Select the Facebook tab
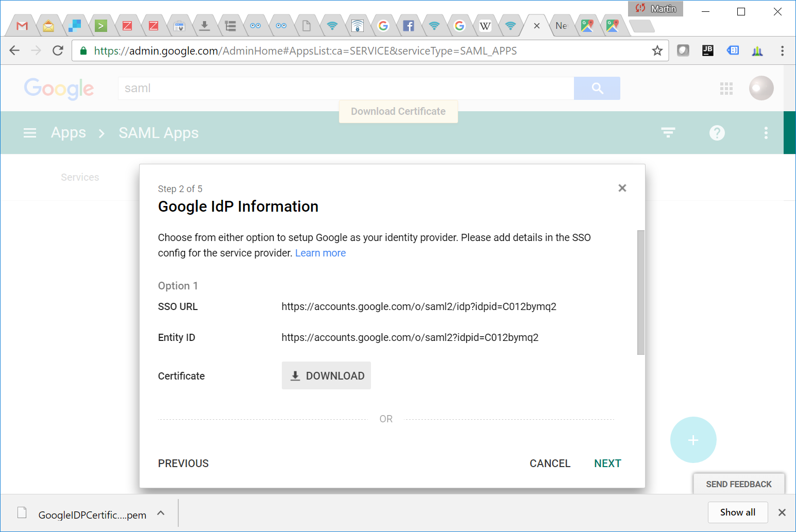Viewport: 796px width, 532px height. [409, 25]
